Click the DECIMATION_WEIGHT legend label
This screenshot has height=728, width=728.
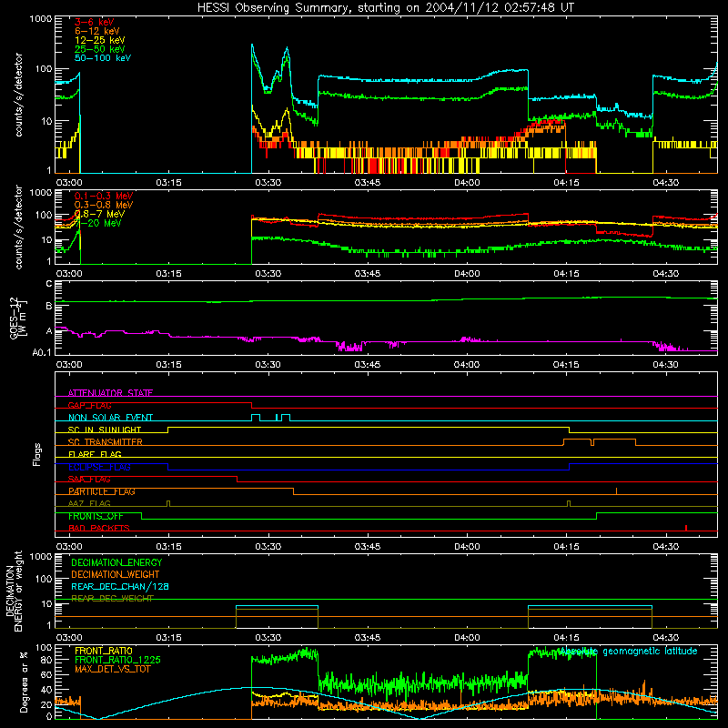click(x=116, y=574)
